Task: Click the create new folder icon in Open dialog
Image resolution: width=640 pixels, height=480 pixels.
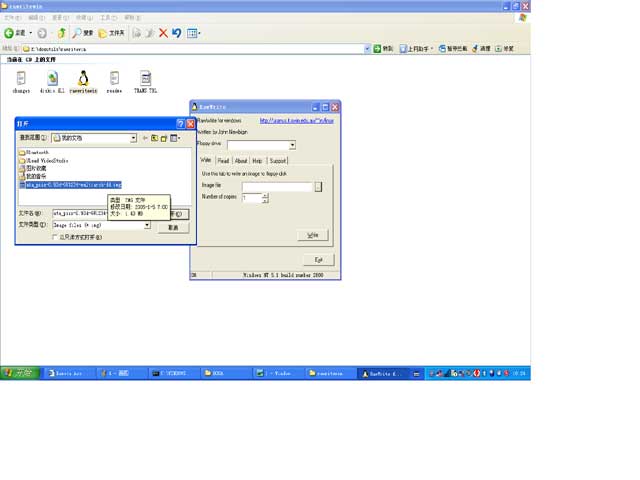Action: tap(164, 138)
